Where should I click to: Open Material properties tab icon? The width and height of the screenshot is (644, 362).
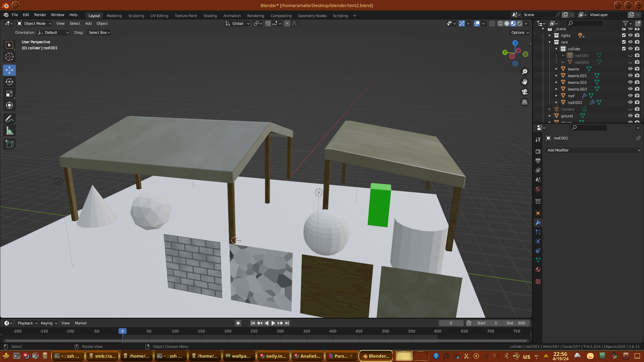538,269
